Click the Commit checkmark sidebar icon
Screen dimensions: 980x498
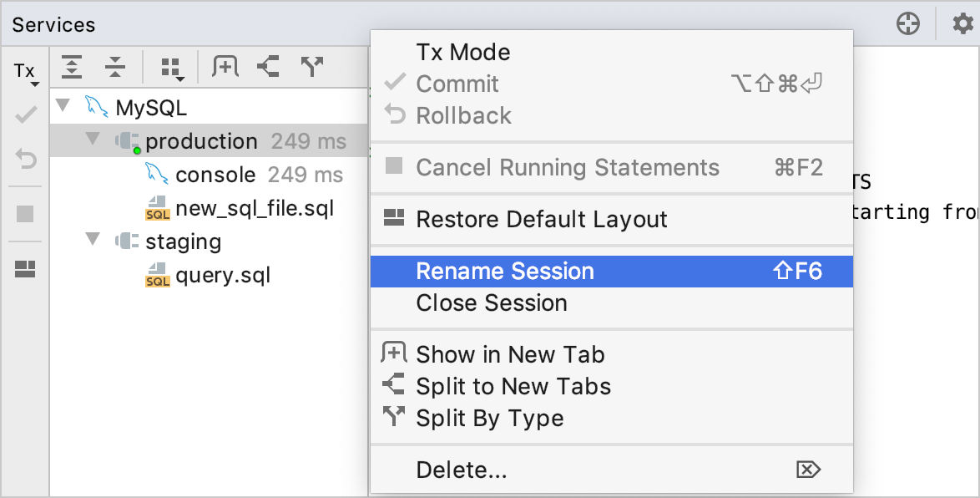click(x=25, y=114)
